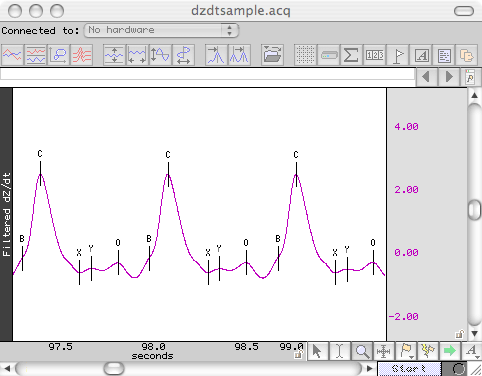Open file with the folder icon

pos(272,55)
